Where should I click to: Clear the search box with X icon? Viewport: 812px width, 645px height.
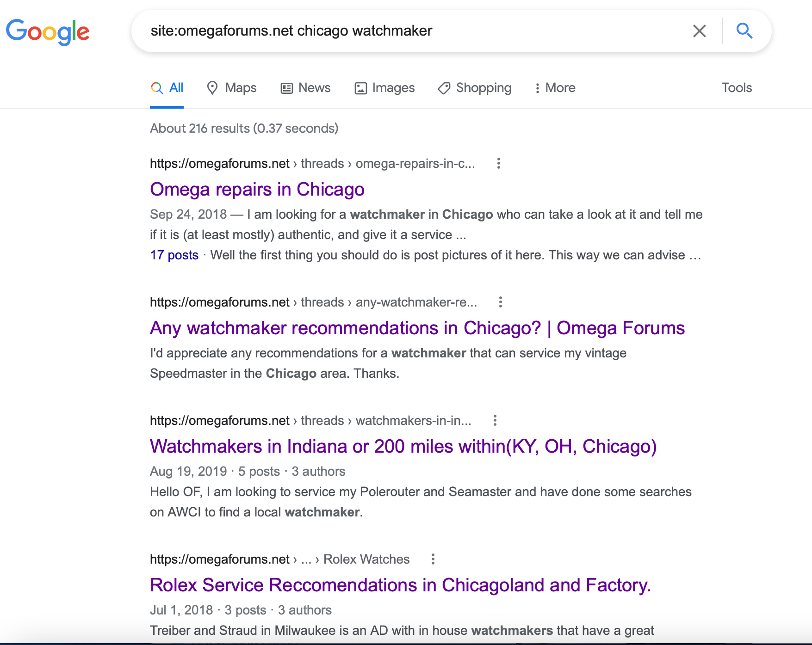699,31
